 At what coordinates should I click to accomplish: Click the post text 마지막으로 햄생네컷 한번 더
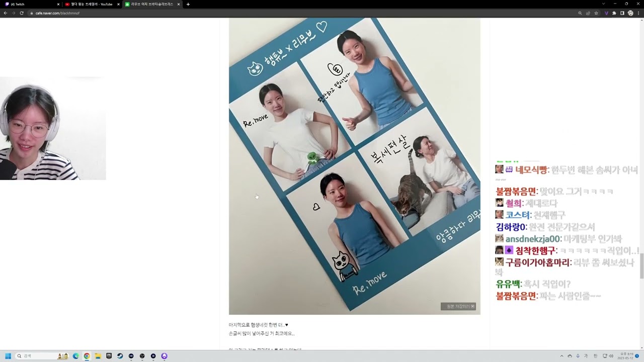pyautogui.click(x=258, y=325)
